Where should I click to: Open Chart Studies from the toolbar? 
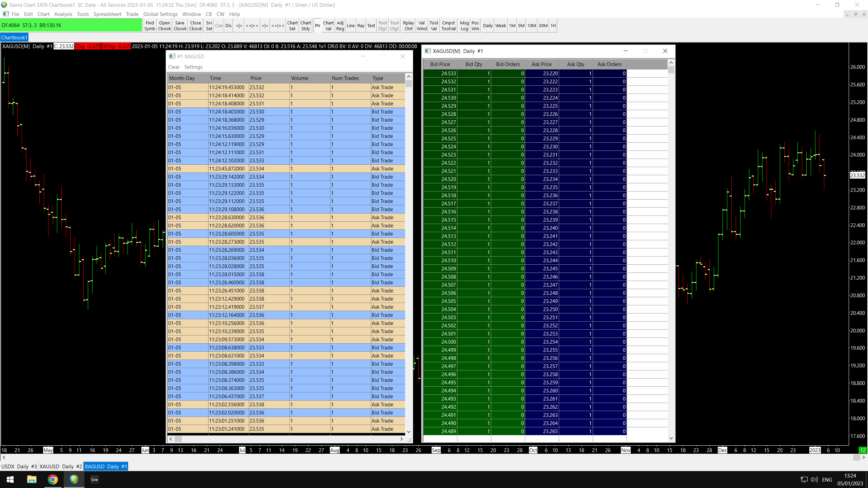[x=305, y=26]
